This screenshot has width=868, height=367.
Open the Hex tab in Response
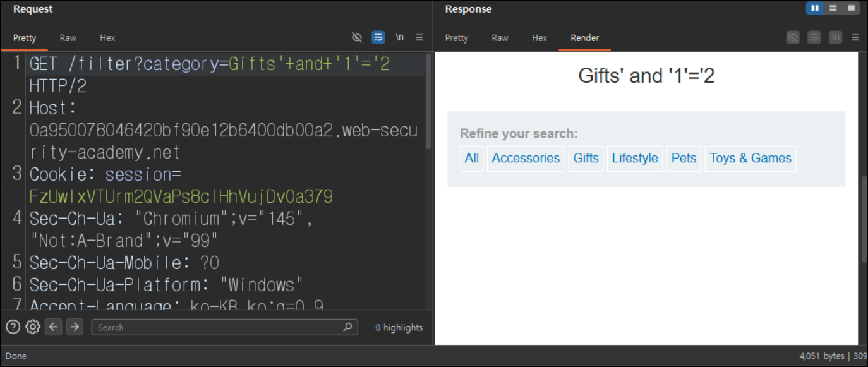539,38
